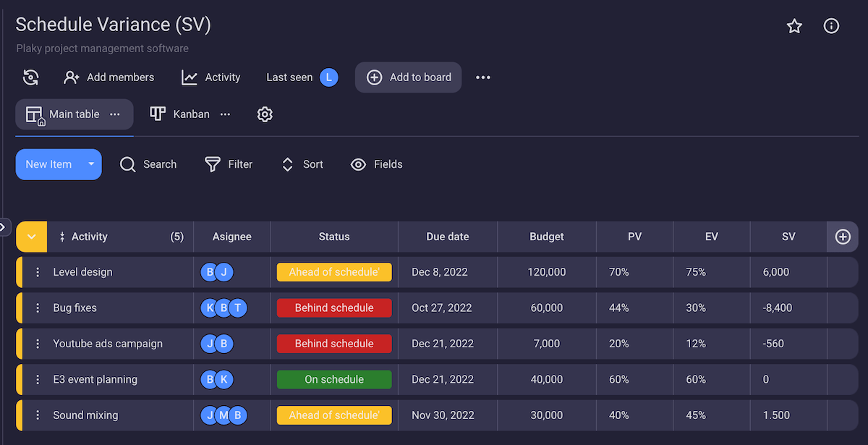868x445 pixels.
Task: Open the E3 event planning item
Action: click(95, 380)
